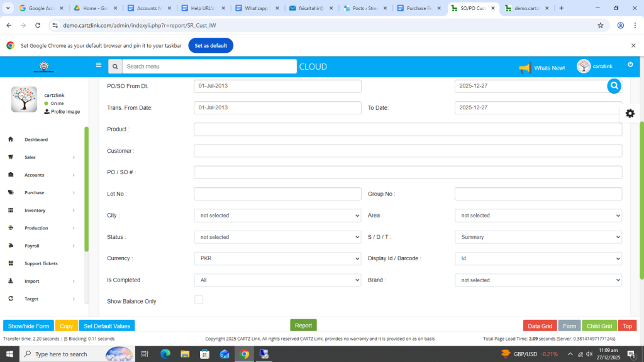Click the Show/hide Form button
The image size is (644, 362).
[x=28, y=326]
